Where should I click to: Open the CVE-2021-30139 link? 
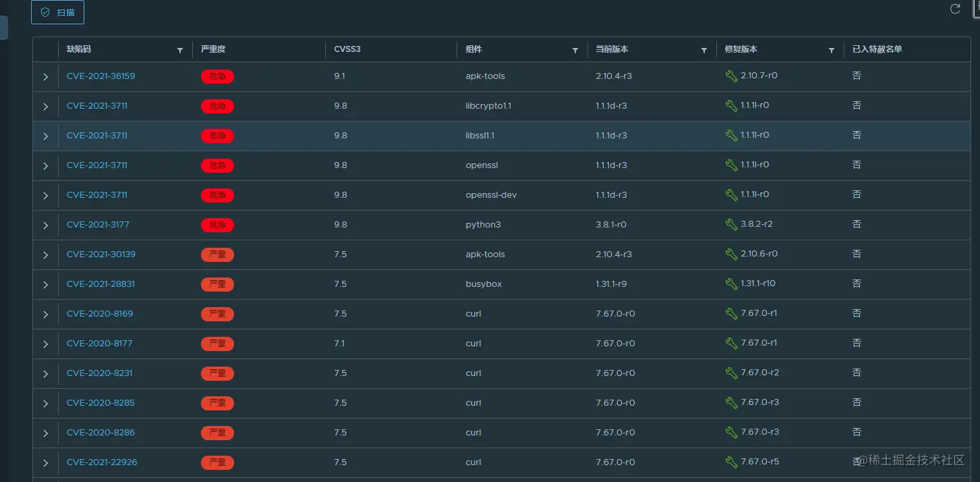pyautogui.click(x=101, y=255)
